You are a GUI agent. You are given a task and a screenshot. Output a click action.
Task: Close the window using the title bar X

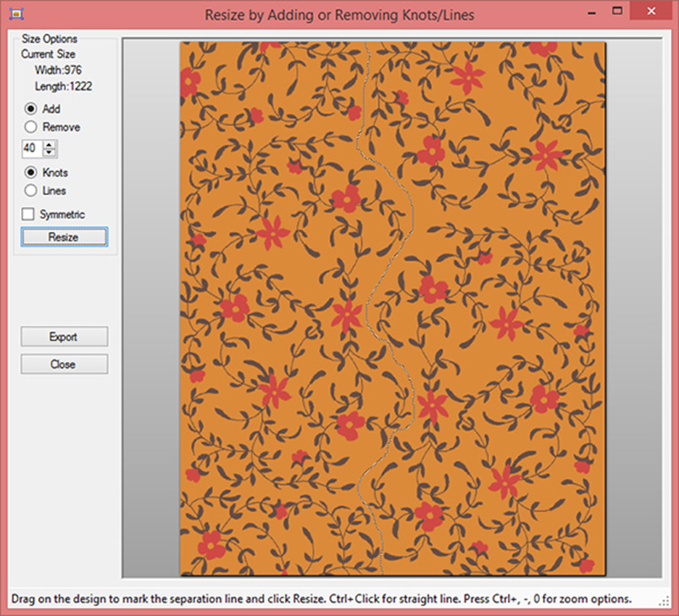click(x=651, y=12)
